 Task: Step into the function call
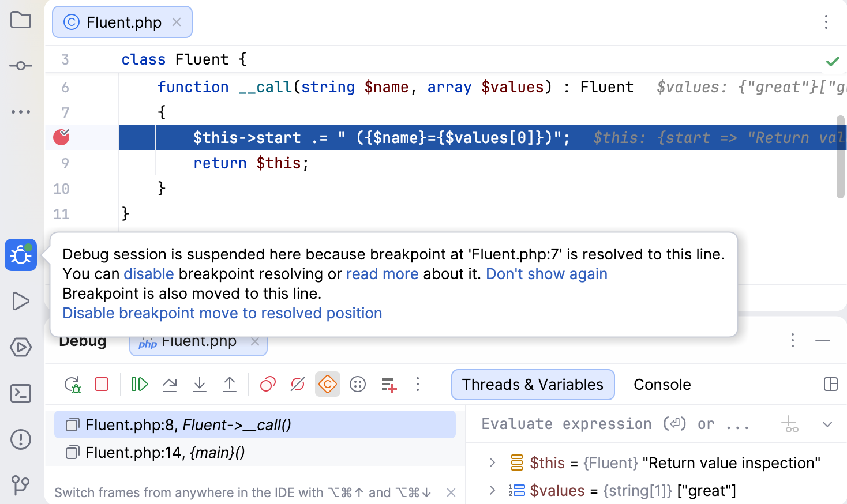[200, 385]
